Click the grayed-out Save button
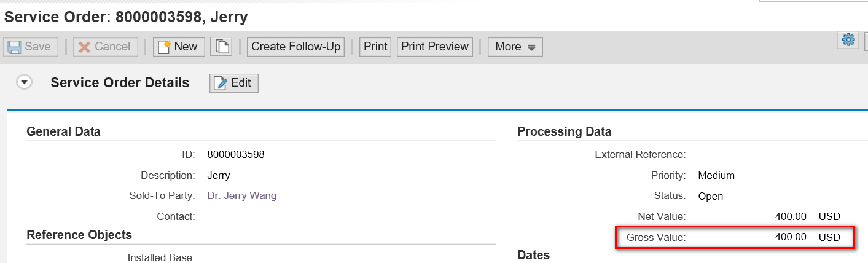Screen dimensions: 868x263 (x=31, y=47)
